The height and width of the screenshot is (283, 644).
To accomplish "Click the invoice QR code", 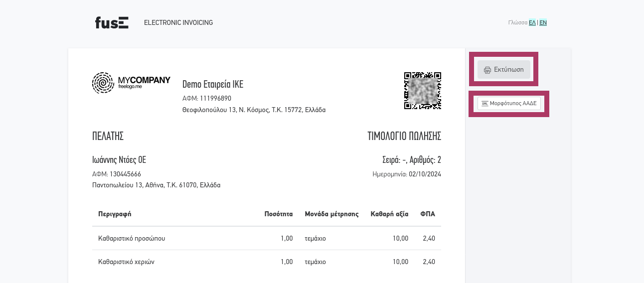I will (423, 90).
